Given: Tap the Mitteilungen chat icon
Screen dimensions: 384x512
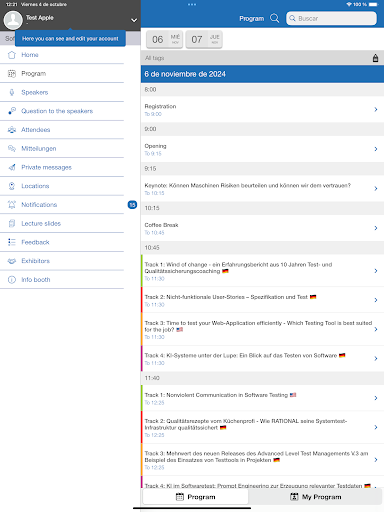Looking at the screenshot, I should [12, 148].
